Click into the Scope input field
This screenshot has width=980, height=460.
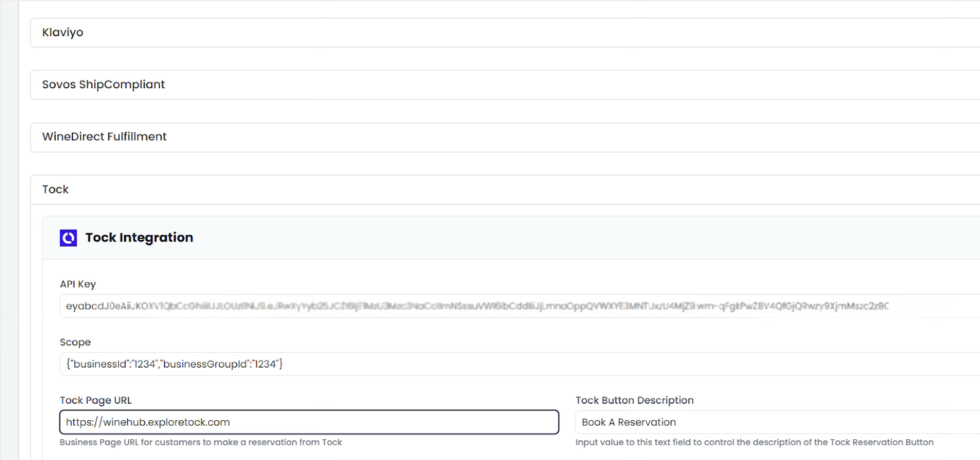tap(519, 364)
